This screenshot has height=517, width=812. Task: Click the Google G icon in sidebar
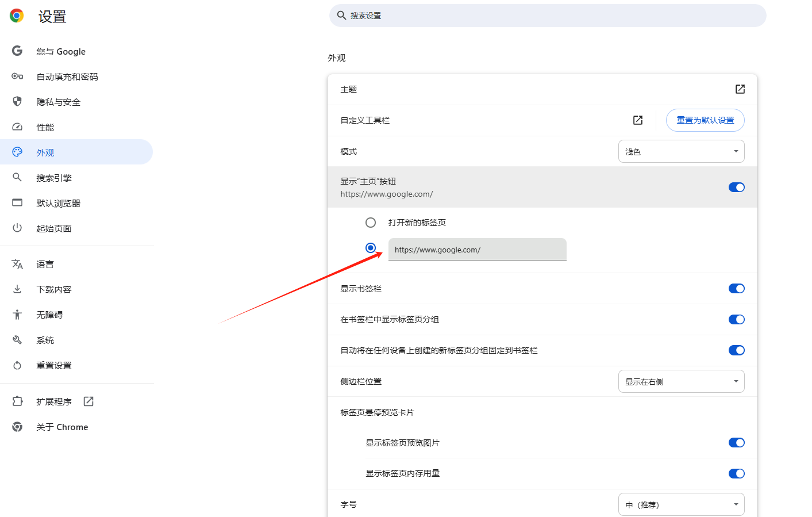tap(17, 51)
